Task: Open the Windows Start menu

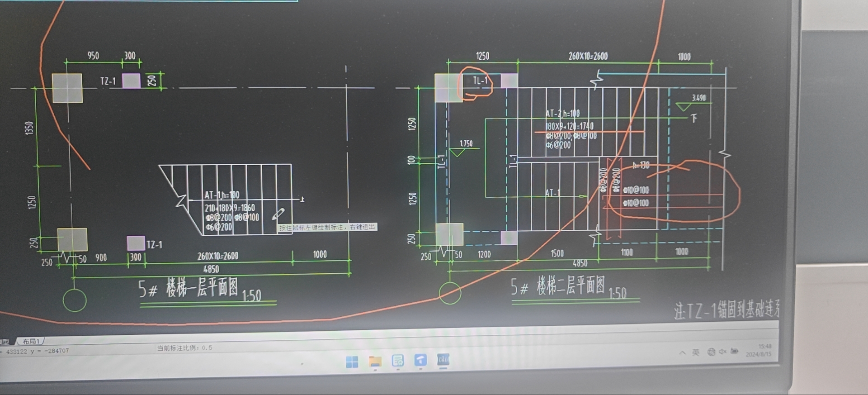Action: [352, 362]
